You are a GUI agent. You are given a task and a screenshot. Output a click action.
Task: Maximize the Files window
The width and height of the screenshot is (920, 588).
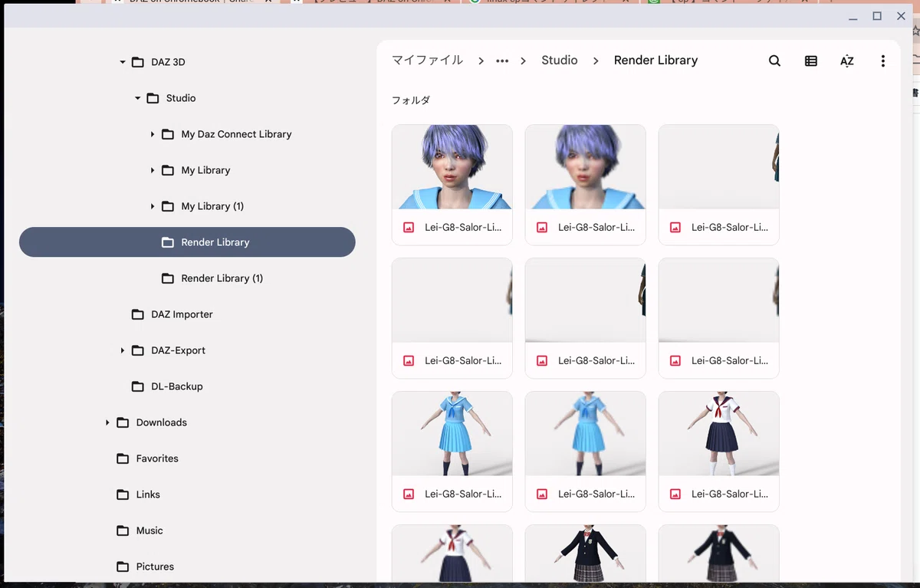click(x=877, y=16)
